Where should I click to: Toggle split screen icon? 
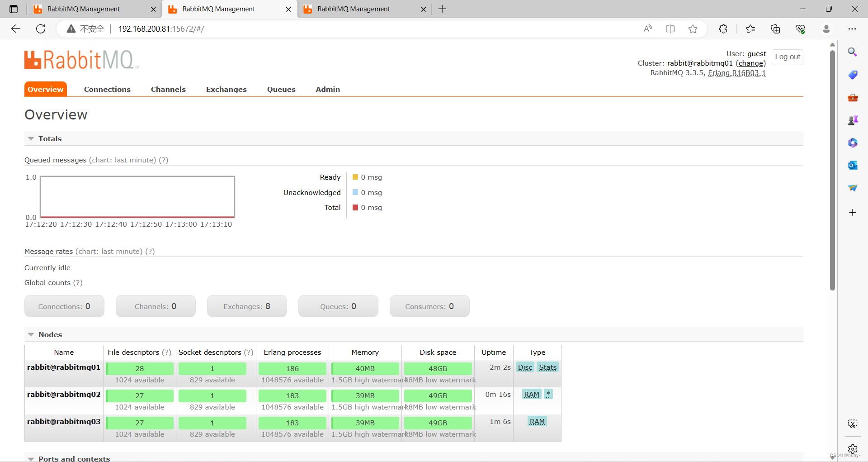tap(670, 29)
